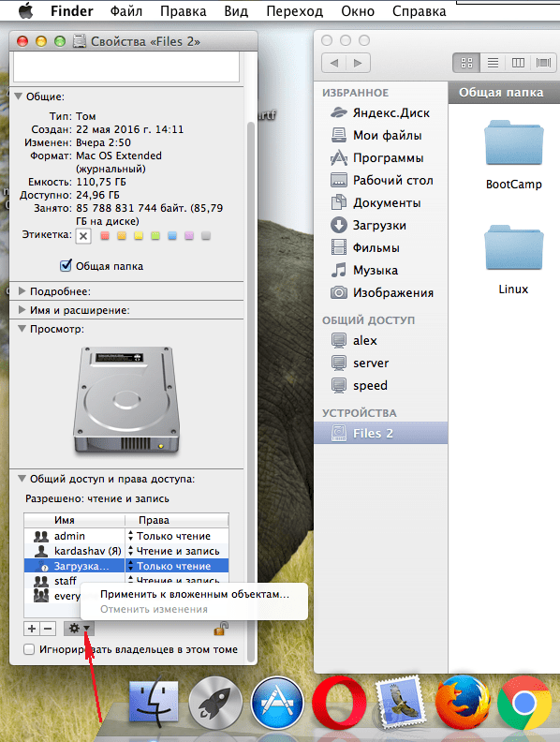This screenshot has height=742, width=560.
Task: Pick the red label color
Action: point(105,236)
